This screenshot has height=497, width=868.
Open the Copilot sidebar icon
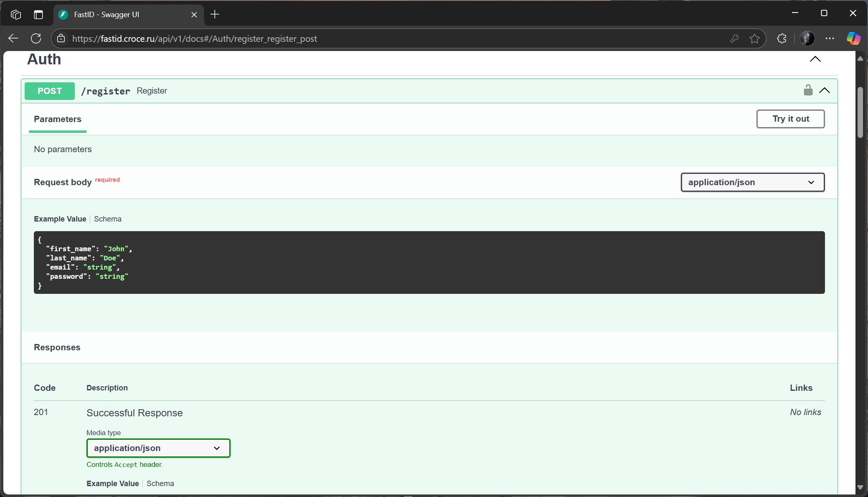[x=853, y=38]
